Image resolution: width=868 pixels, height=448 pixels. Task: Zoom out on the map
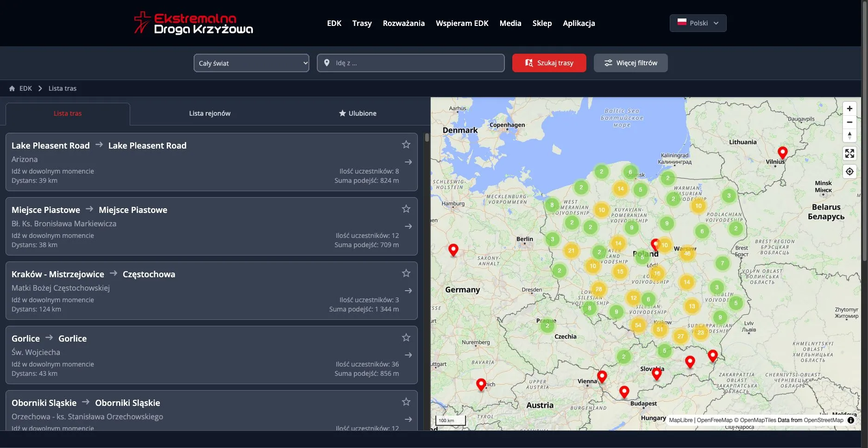(x=849, y=122)
